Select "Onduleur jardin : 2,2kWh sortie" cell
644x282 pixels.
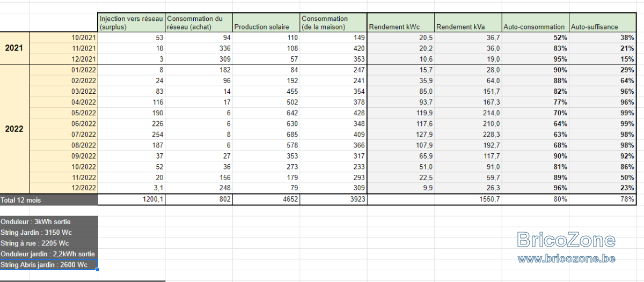pyautogui.click(x=49, y=254)
